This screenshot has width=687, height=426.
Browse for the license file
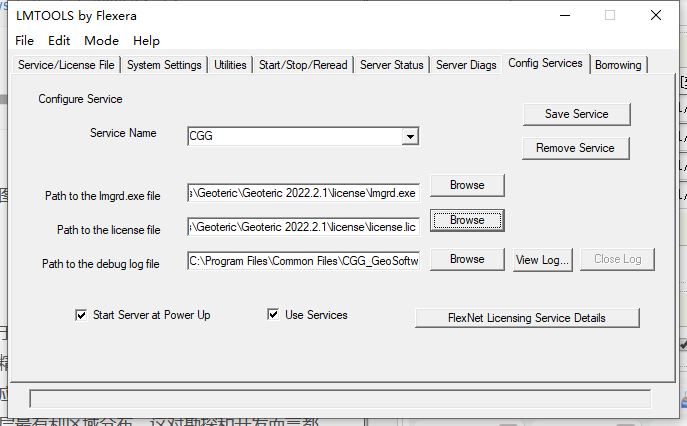467,220
